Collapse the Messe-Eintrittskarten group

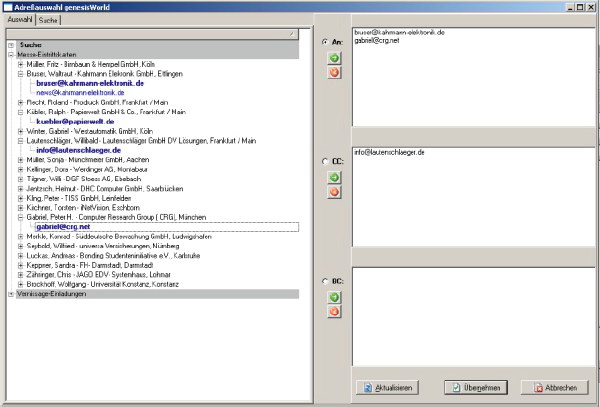11,55
